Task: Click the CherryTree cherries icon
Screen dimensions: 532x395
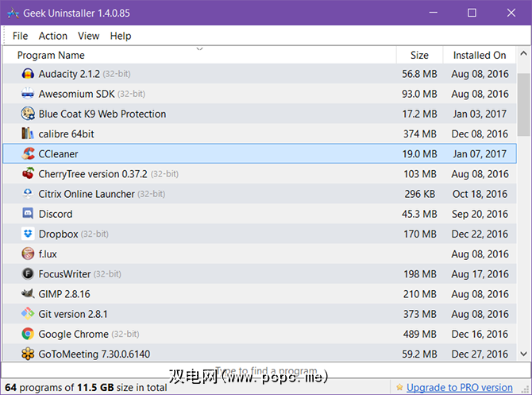Action: coord(28,173)
